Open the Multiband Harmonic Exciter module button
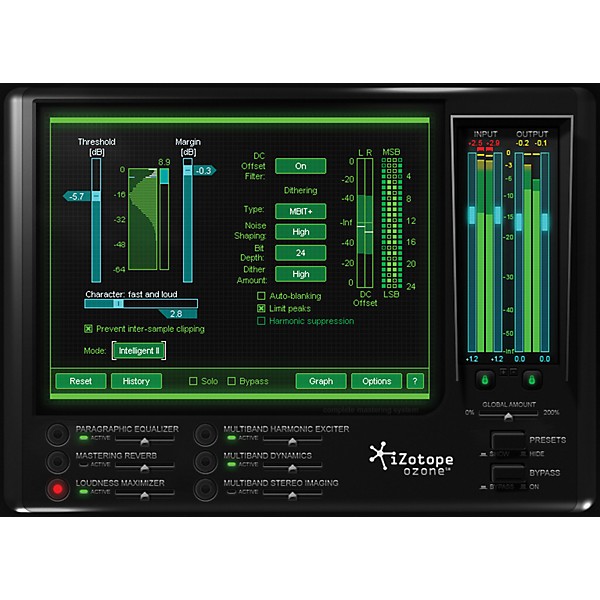This screenshot has height=600, width=600. click(x=205, y=434)
